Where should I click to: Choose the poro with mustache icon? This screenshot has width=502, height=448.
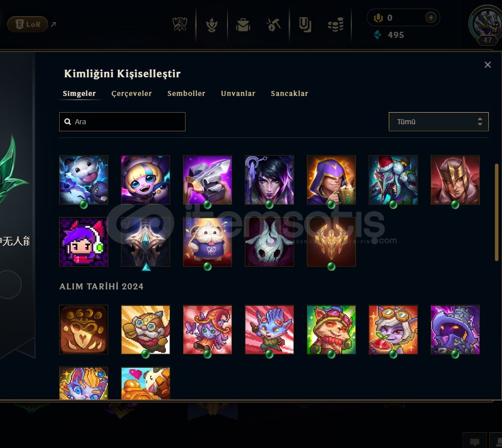[207, 242]
